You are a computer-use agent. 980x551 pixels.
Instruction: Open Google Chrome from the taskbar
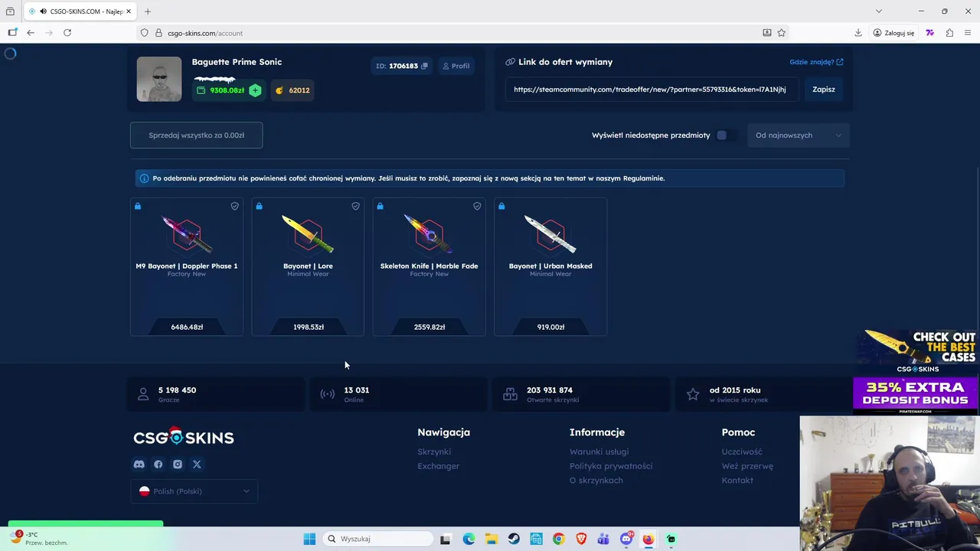559,539
